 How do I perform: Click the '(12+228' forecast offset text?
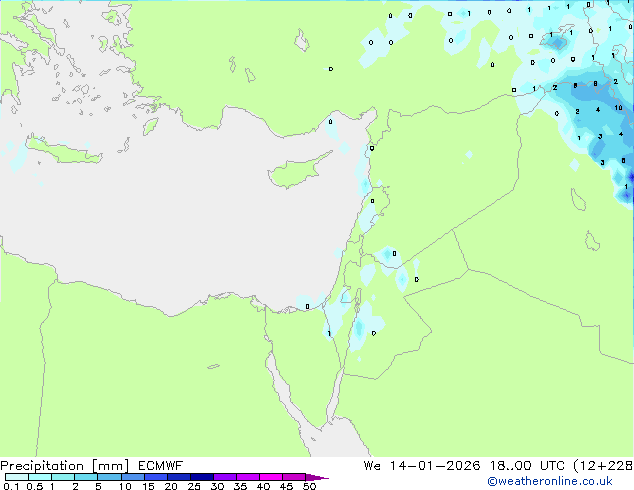pyautogui.click(x=603, y=466)
